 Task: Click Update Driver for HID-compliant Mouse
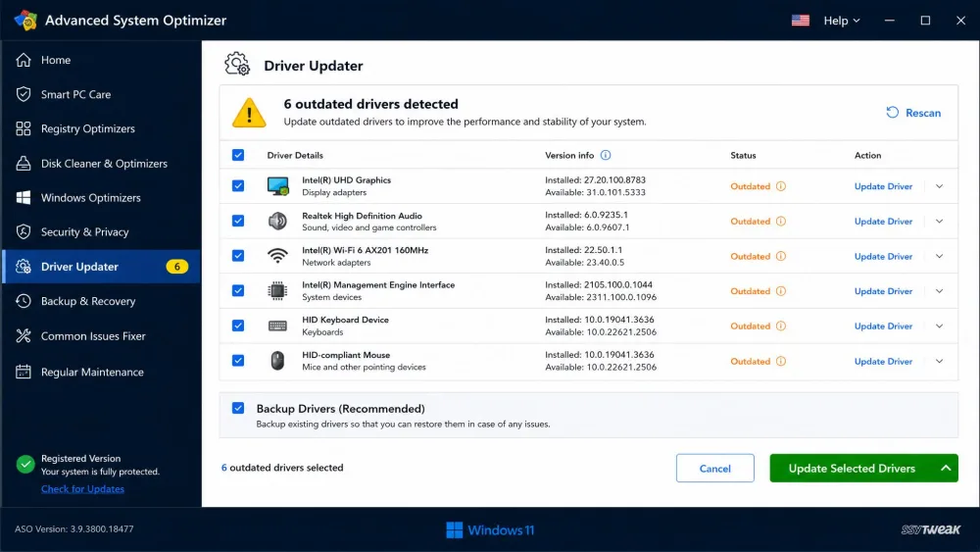coord(883,362)
